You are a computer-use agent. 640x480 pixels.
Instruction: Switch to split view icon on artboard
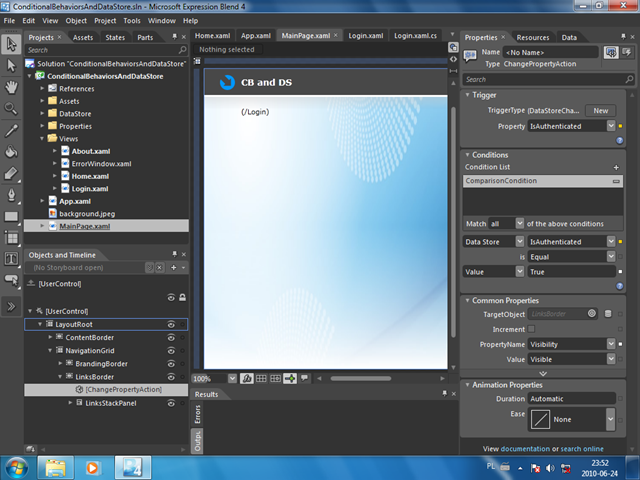coord(453,71)
